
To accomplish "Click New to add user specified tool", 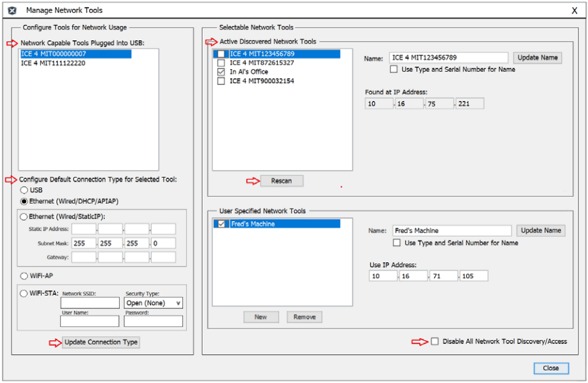I will [261, 317].
